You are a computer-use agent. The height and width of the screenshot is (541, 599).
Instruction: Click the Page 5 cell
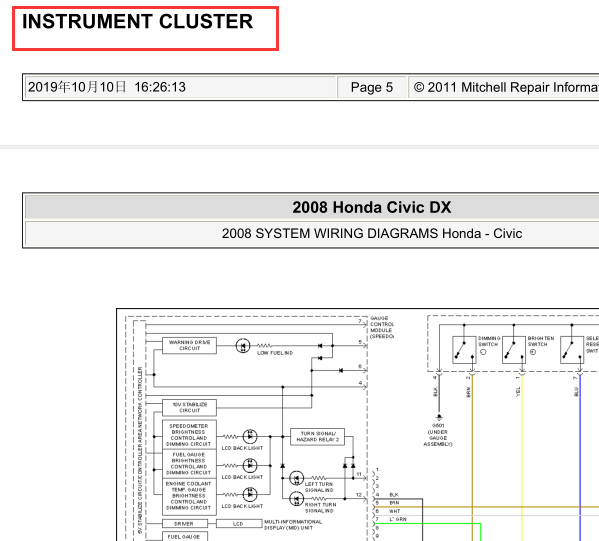tap(372, 87)
